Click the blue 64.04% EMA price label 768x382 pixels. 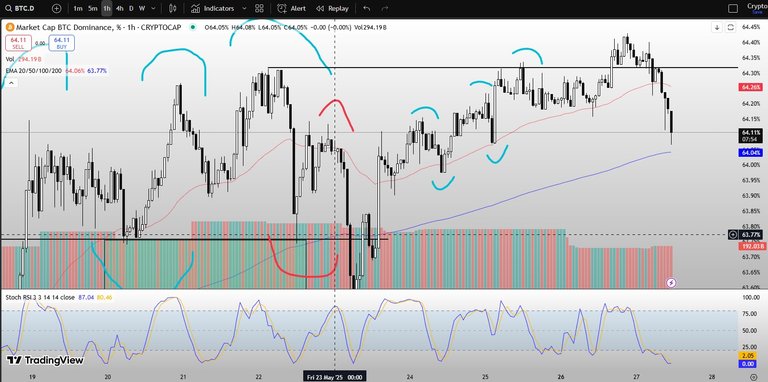tap(750, 153)
